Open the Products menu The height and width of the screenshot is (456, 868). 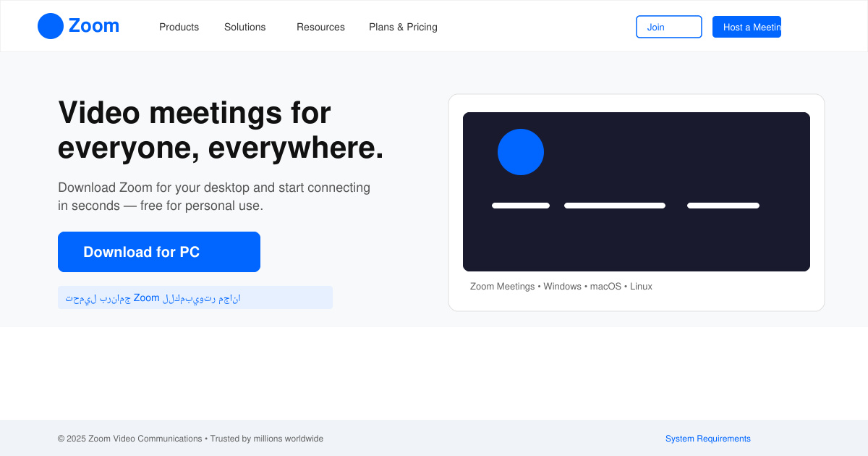point(179,27)
